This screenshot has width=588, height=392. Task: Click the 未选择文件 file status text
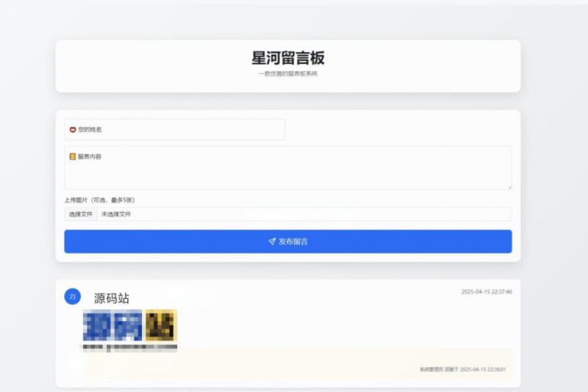[115, 214]
